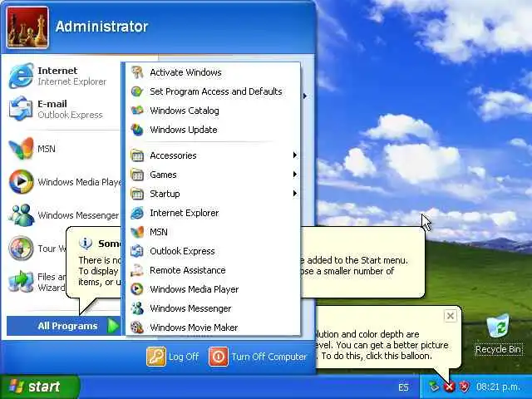Click Set Program Access and Defaults icon
The width and height of the screenshot is (532, 399).
point(137,91)
